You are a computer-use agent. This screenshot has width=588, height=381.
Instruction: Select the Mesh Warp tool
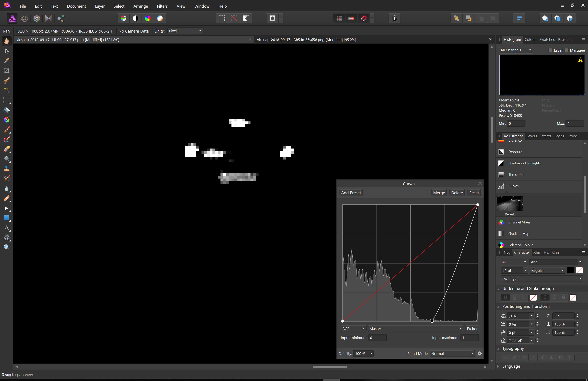tap(7, 238)
